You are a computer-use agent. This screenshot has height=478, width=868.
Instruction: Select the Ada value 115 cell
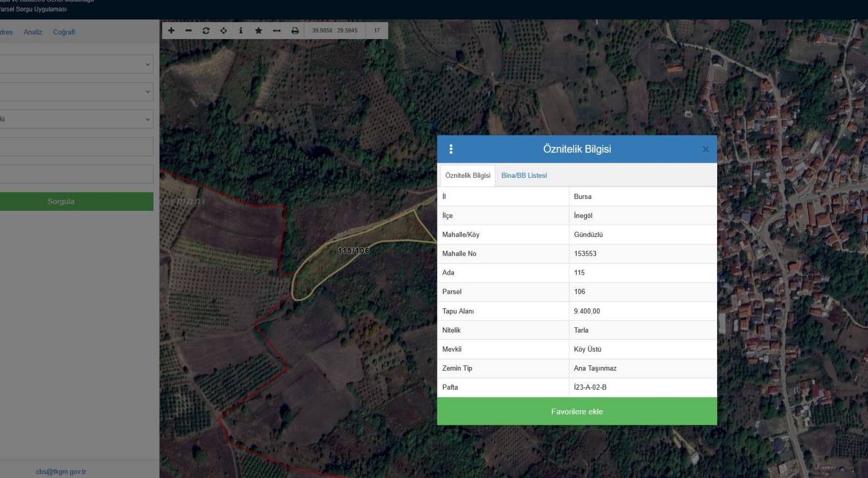(643, 273)
